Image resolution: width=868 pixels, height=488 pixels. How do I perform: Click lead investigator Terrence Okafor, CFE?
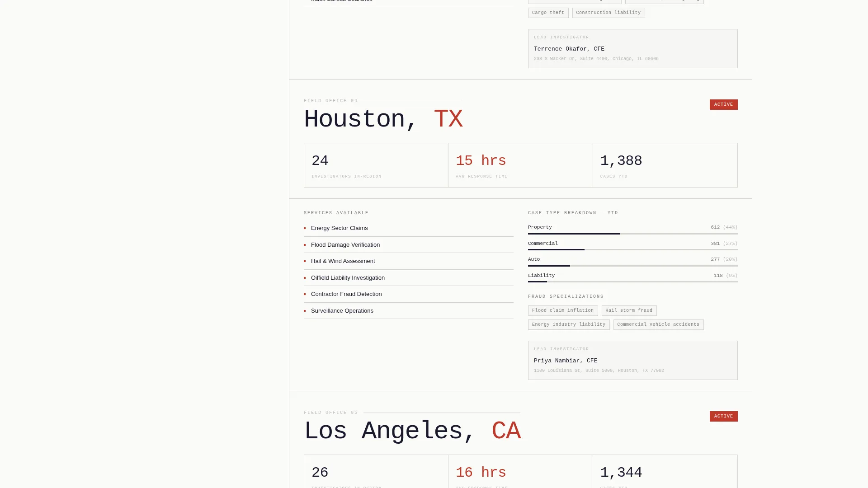[569, 49]
